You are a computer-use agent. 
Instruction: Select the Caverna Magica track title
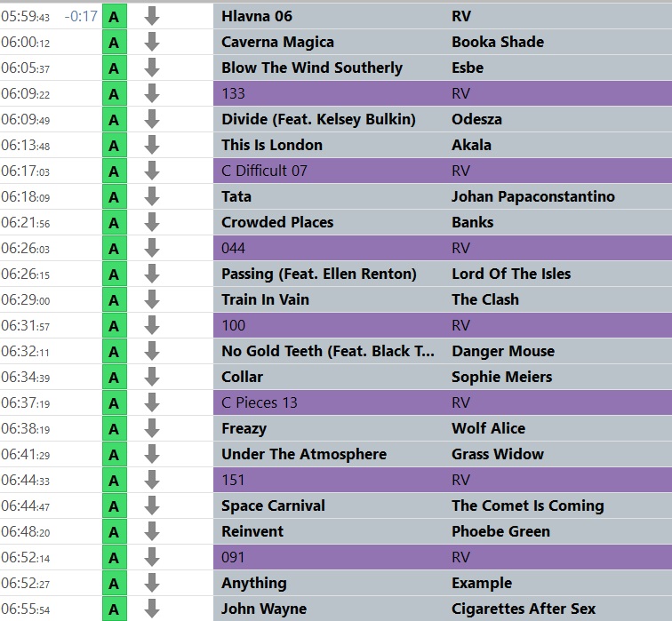[277, 42]
